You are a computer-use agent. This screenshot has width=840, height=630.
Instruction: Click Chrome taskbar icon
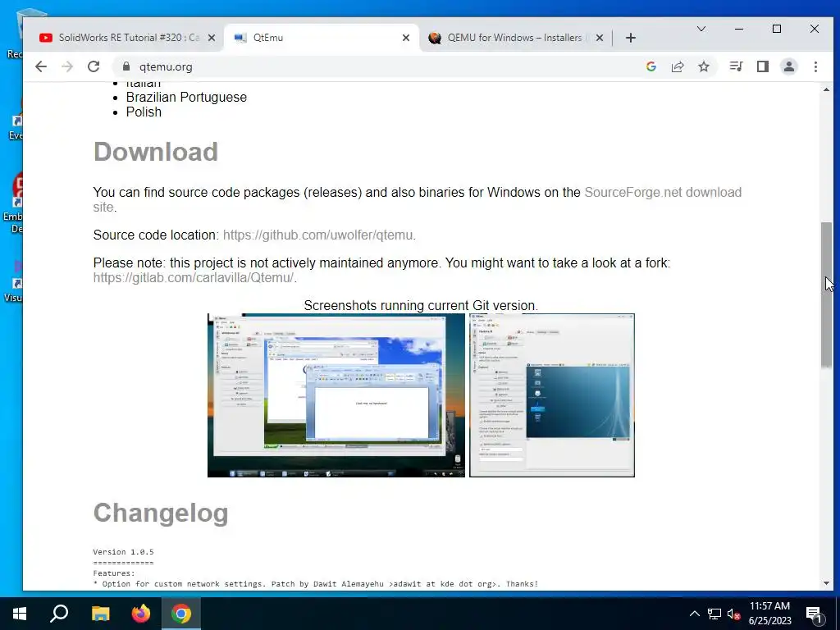tap(181, 614)
